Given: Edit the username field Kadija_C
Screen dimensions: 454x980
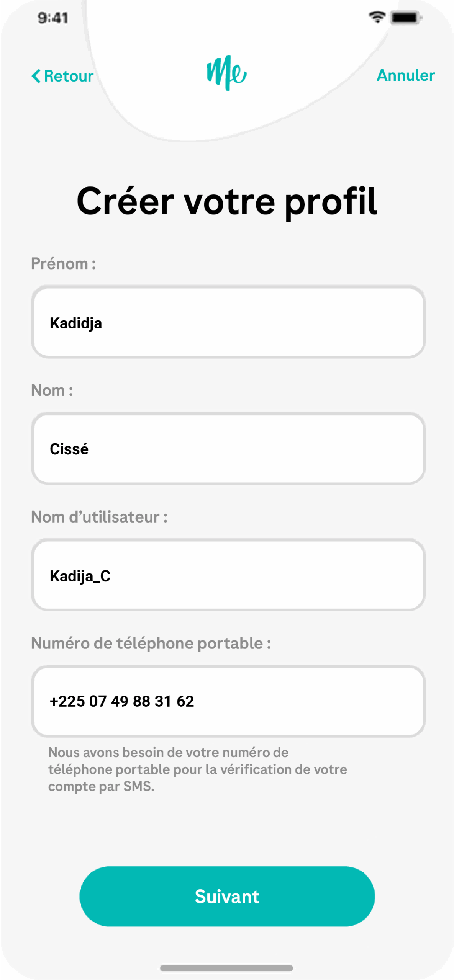Looking at the screenshot, I should pos(228,575).
